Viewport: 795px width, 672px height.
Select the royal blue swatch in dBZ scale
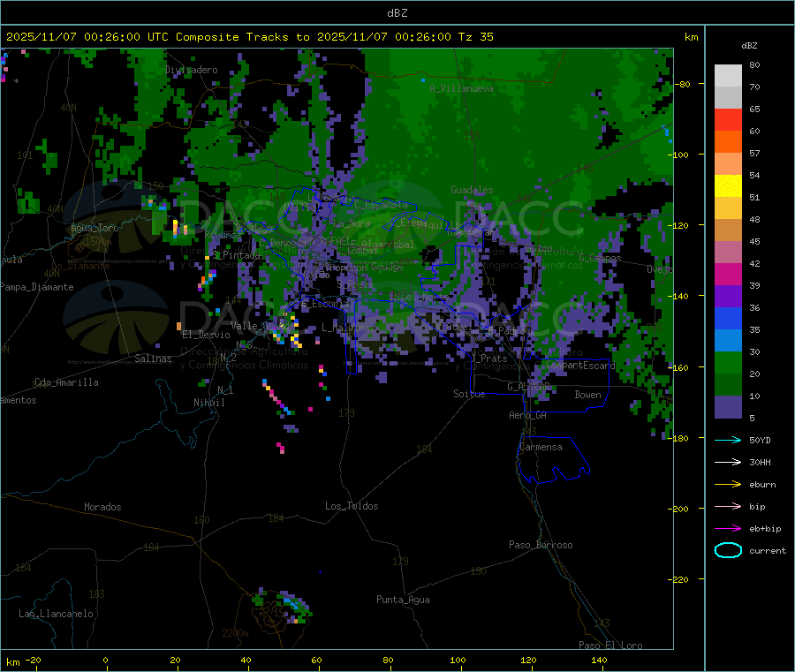(728, 318)
